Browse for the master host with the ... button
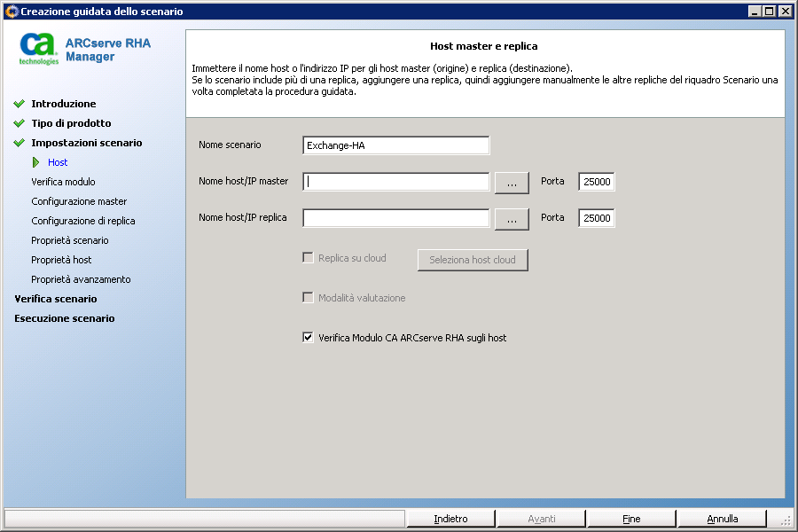The image size is (798, 532). [x=512, y=183]
